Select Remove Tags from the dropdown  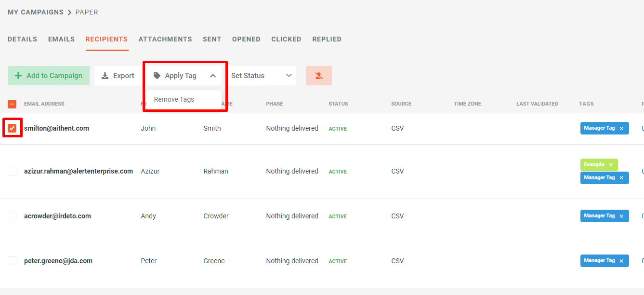[174, 99]
